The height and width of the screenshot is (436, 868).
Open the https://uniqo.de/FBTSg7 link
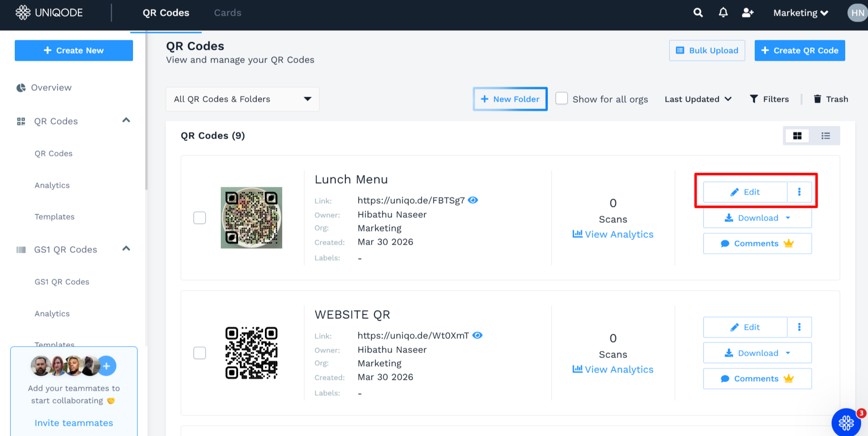411,200
